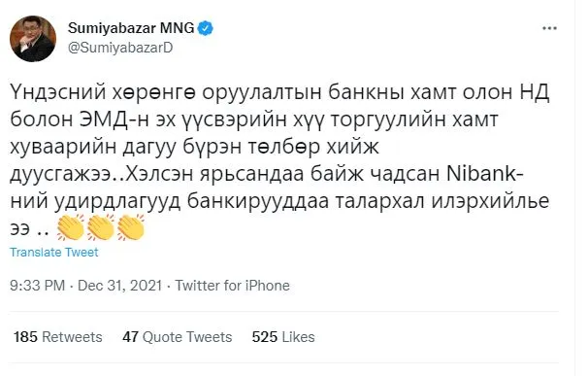Open the Twitter for iPhone source link
The width and height of the screenshot is (588, 376).
233,286
